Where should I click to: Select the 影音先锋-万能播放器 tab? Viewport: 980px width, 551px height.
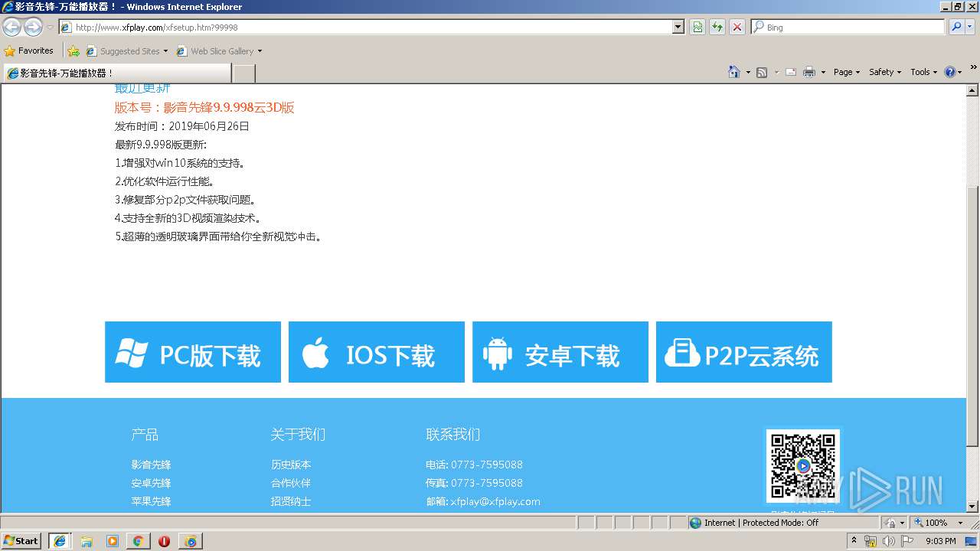point(117,73)
